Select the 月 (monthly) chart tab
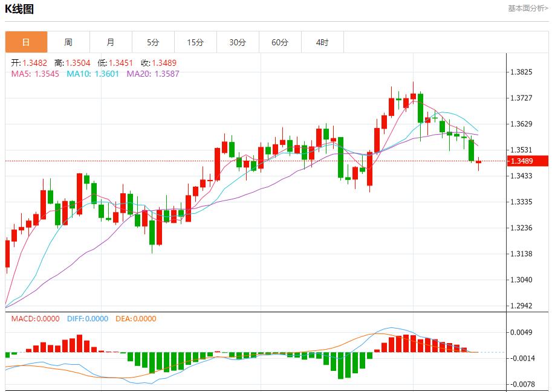This screenshot has width=552, height=392. pyautogui.click(x=111, y=42)
